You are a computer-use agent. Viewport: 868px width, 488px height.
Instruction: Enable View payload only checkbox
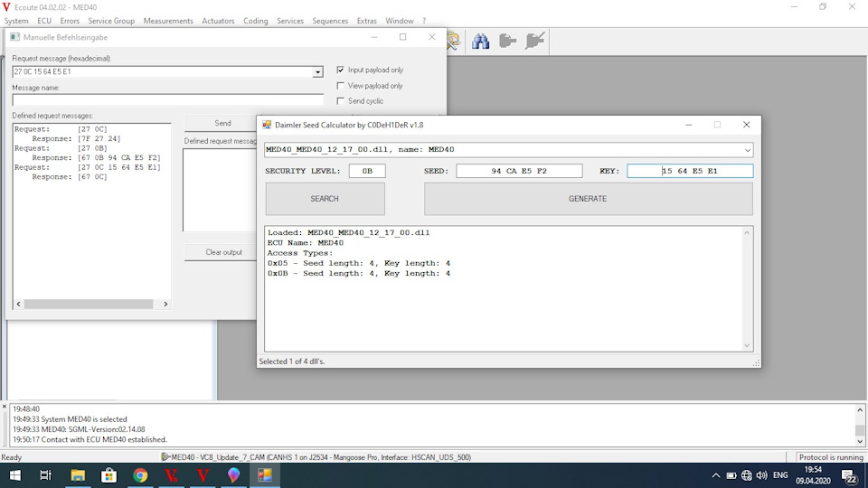coord(341,86)
